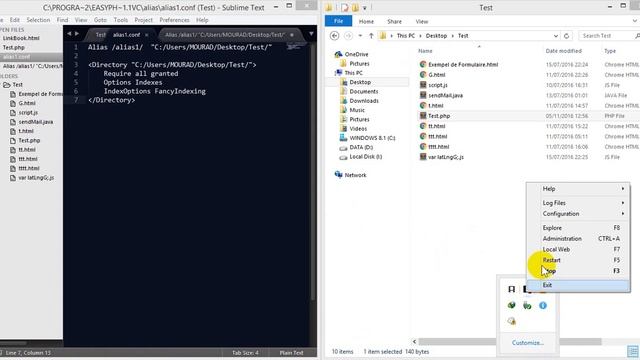Click the Explorer refresh button
The image size is (640, 360).
pos(566,36)
